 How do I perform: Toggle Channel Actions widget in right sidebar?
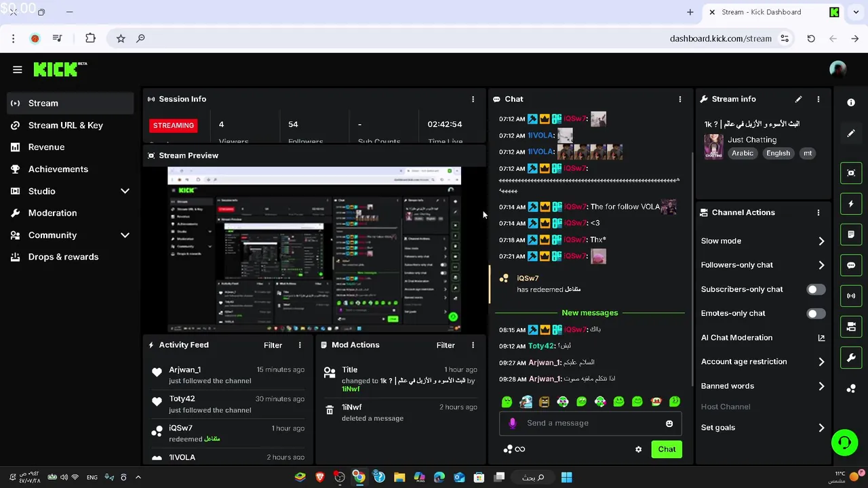pyautogui.click(x=851, y=327)
